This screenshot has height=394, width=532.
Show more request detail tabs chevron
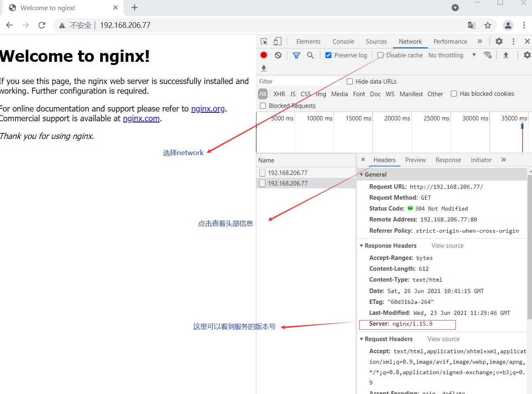pos(503,160)
